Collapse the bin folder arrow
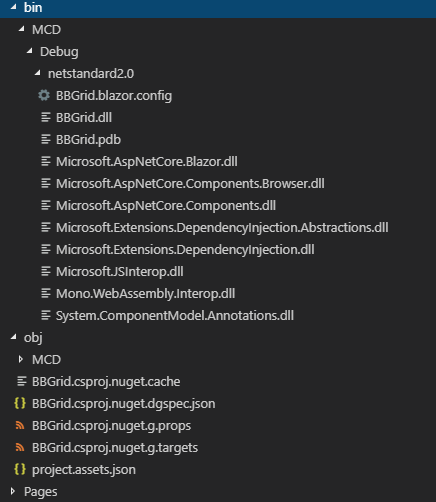 pos(13,7)
